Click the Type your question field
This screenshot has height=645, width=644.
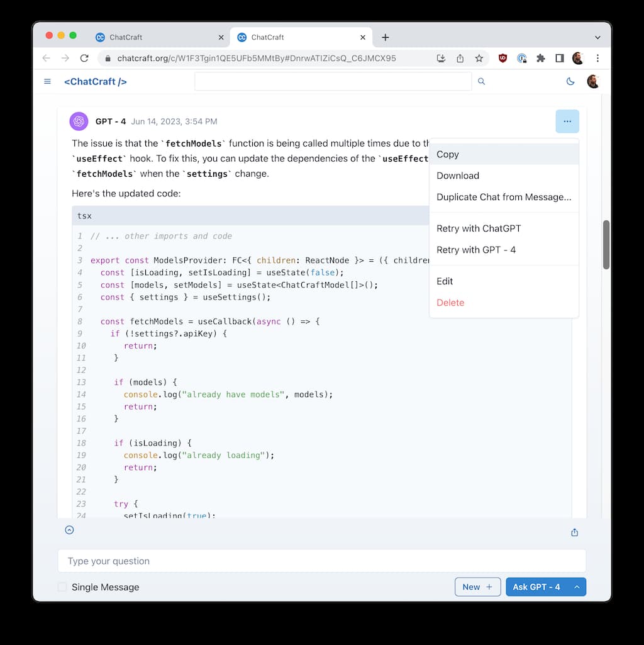click(321, 561)
